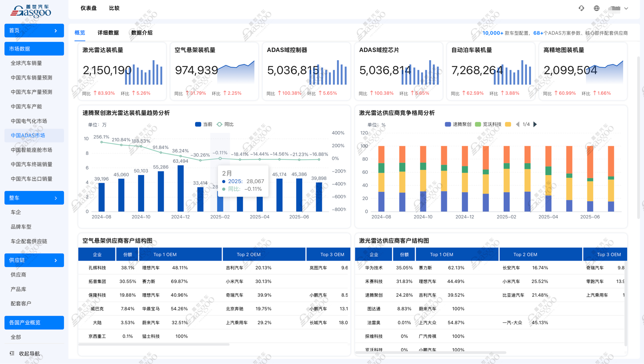Expand the 首页 sidebar section
Viewport: 644px width, 364px height.
coord(34,31)
